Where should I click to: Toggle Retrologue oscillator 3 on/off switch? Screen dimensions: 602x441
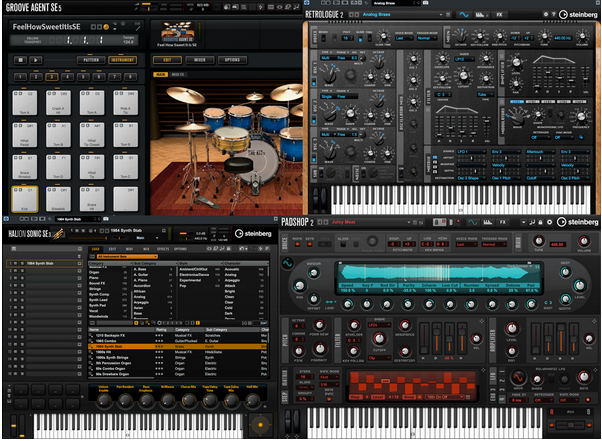314,157
